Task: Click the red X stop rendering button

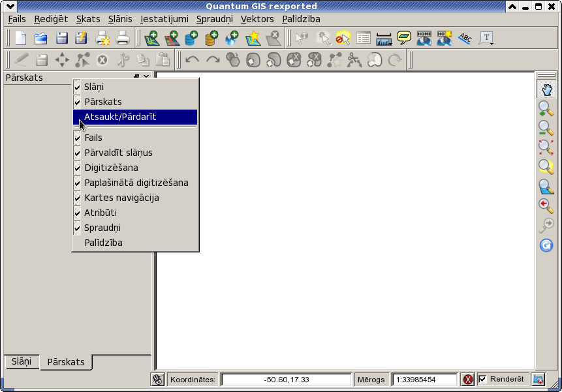Action: (468, 380)
